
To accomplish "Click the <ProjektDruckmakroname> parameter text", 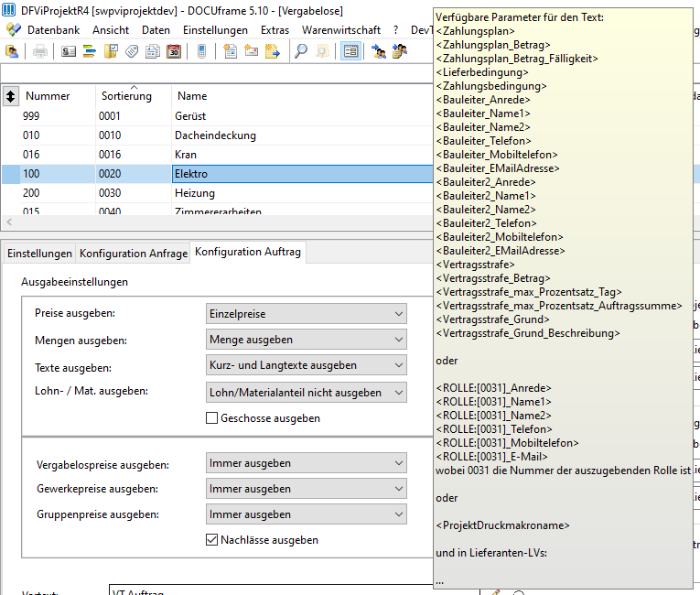I will [502, 525].
